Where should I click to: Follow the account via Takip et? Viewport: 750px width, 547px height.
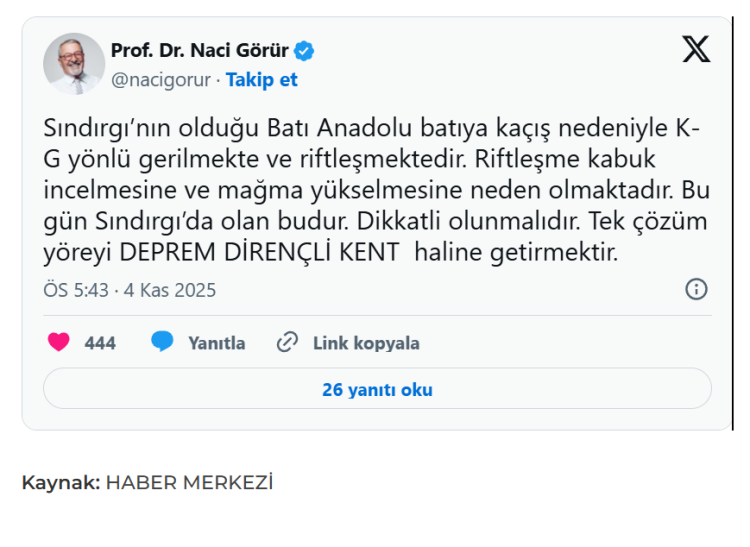262,80
